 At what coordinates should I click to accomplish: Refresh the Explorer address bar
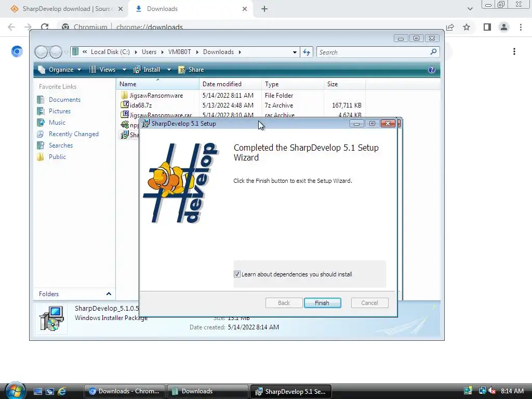pos(307,52)
